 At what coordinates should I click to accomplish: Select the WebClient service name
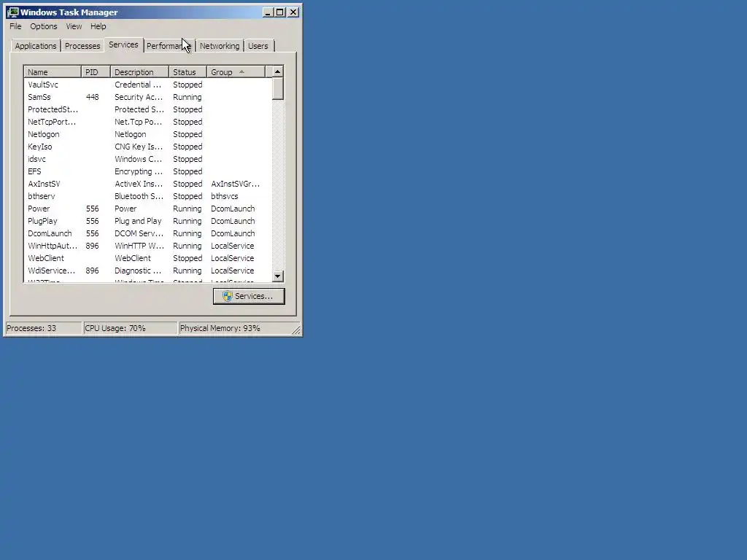tap(46, 258)
